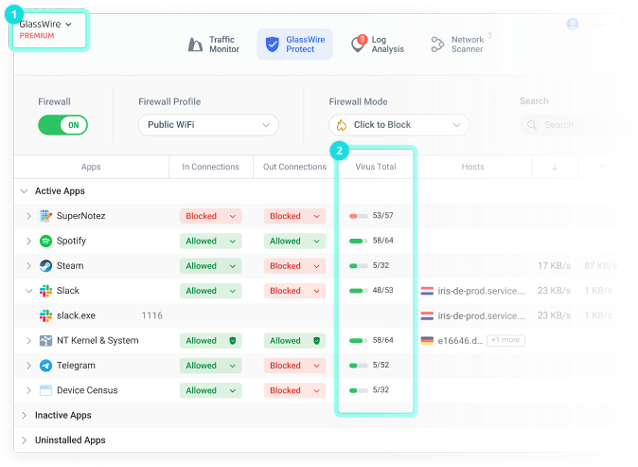
Task: Click the shield in NT Kernel In Connections
Action: click(x=233, y=340)
